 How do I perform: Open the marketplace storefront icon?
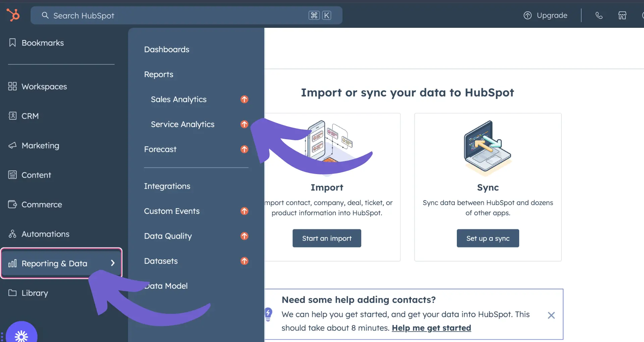(x=623, y=15)
